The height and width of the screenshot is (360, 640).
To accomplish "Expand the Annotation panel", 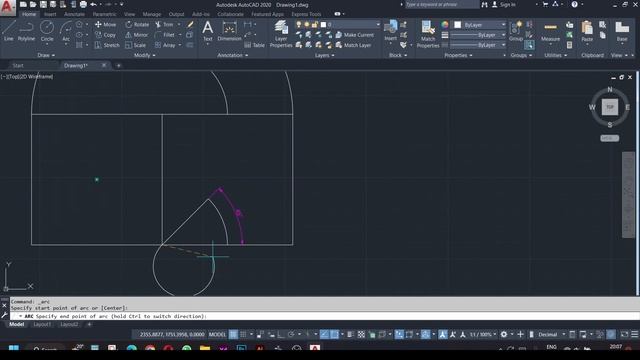I will [232, 55].
